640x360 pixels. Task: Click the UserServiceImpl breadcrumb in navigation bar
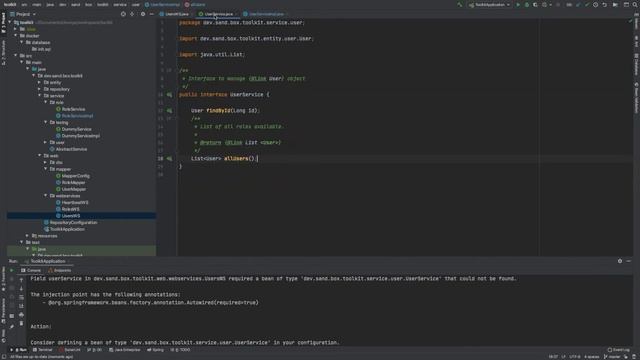point(162,4)
